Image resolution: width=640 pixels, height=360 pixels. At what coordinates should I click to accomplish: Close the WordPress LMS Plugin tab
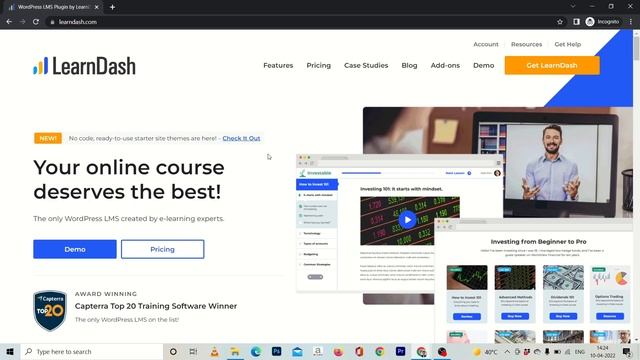tap(97, 7)
